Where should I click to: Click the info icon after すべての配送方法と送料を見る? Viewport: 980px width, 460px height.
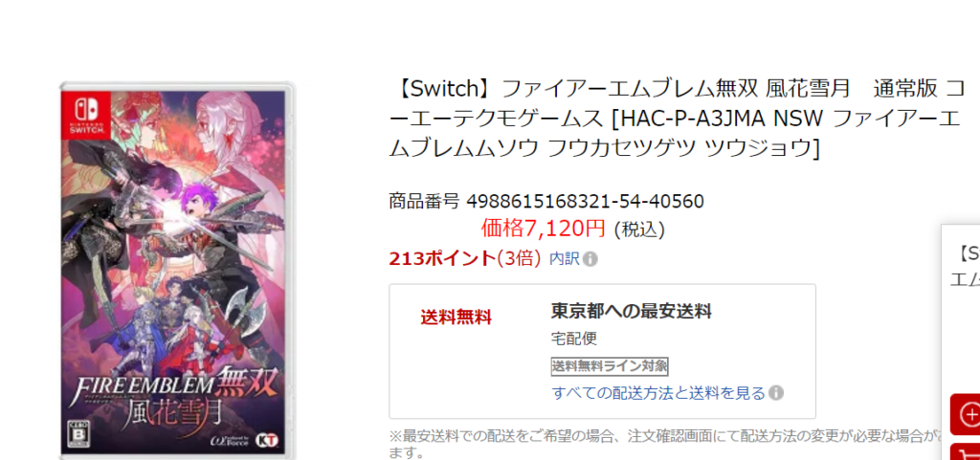(776, 393)
